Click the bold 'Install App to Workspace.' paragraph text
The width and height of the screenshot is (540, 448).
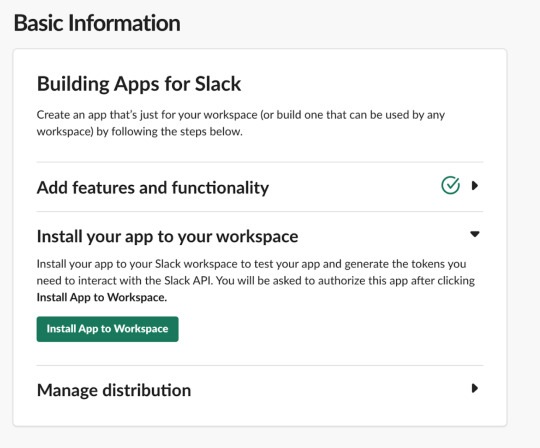click(102, 297)
